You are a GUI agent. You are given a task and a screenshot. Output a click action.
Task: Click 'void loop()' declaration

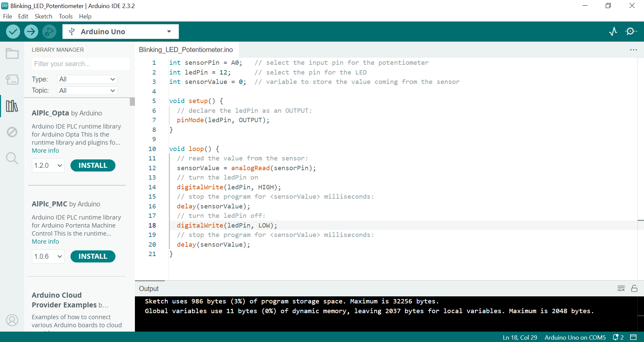coord(190,149)
